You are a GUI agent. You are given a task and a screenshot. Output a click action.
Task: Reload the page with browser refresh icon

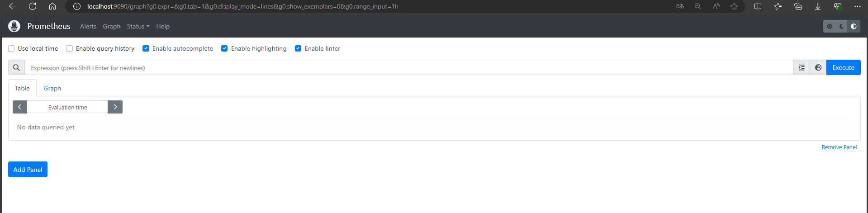click(33, 6)
